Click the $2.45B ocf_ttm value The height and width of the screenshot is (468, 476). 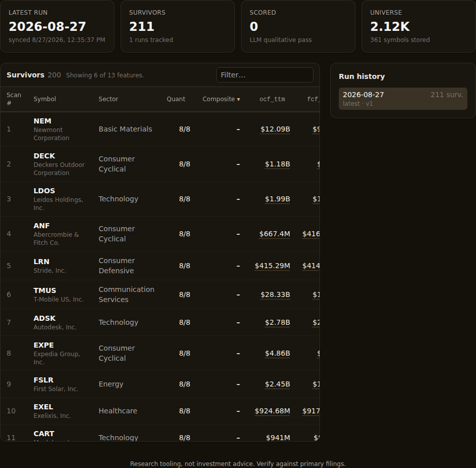click(x=277, y=384)
